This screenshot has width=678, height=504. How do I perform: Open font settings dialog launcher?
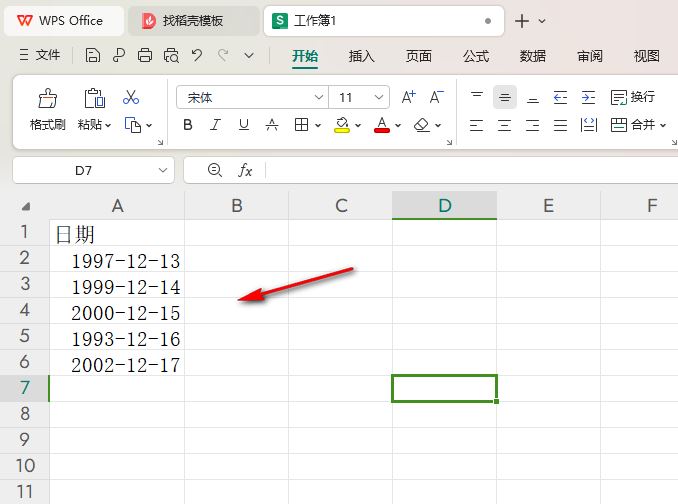click(449, 142)
